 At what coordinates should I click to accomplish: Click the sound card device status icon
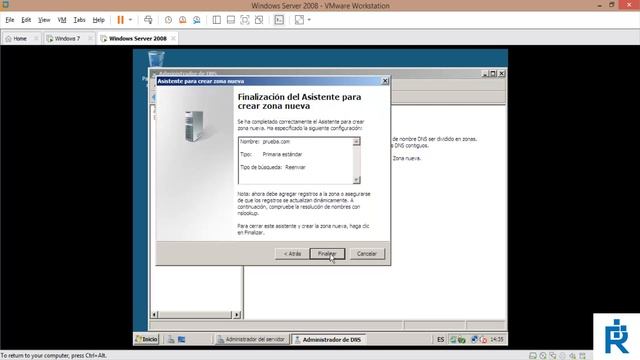click(x=573, y=356)
